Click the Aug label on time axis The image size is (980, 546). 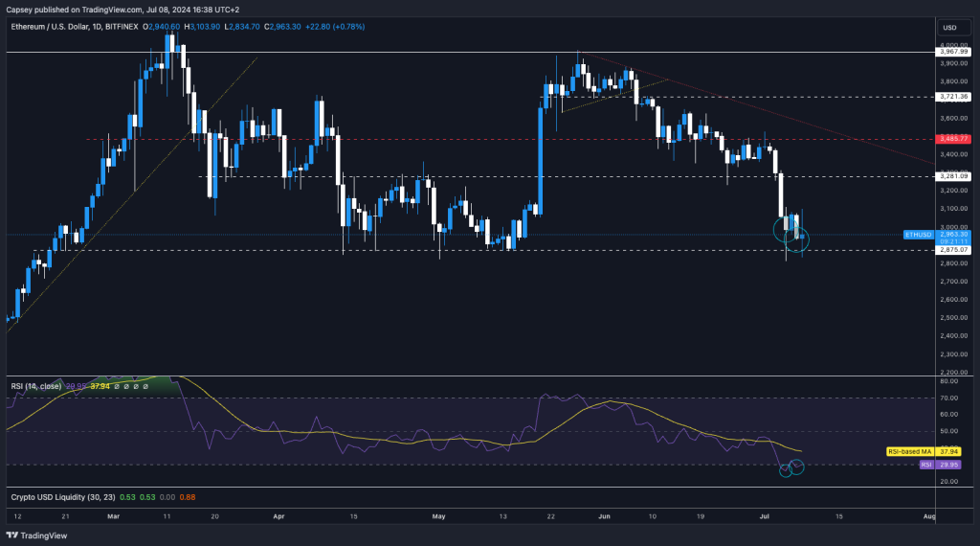tap(929, 516)
